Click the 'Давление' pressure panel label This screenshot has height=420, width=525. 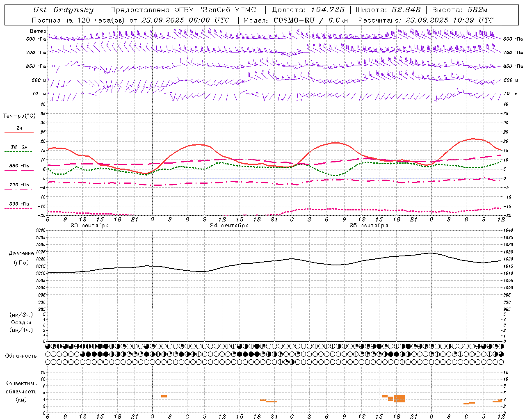coord(21,253)
